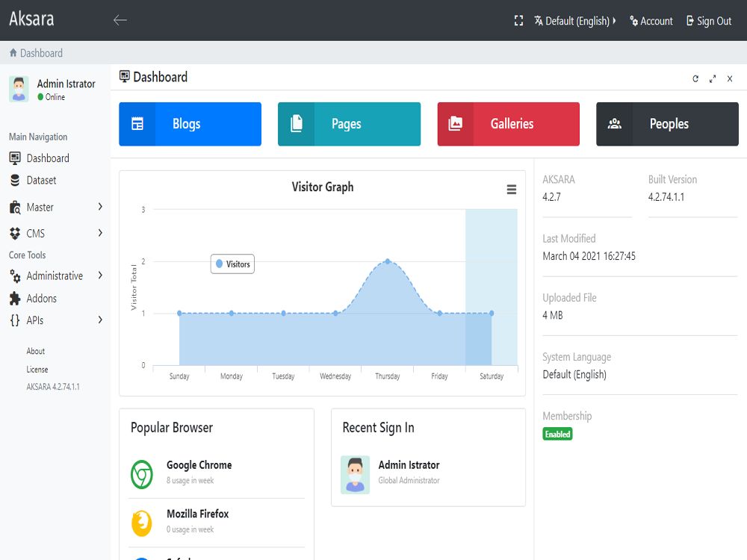The width and height of the screenshot is (747, 560).
Task: Click the Admin Istrator avatar in Recent Sign In
Action: pos(355,474)
